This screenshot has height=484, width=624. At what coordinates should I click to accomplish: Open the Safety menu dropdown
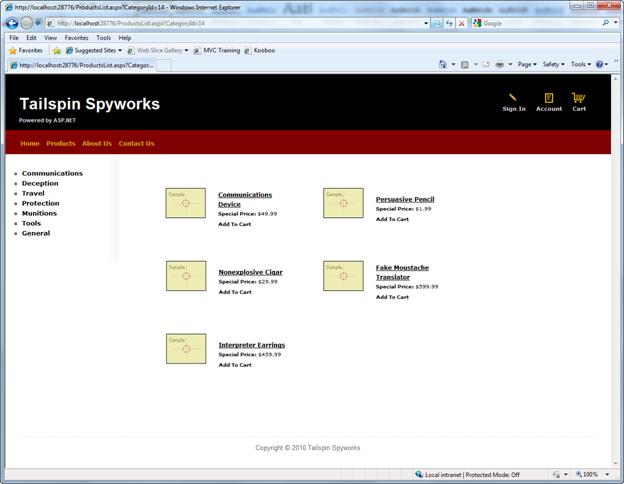(x=554, y=64)
